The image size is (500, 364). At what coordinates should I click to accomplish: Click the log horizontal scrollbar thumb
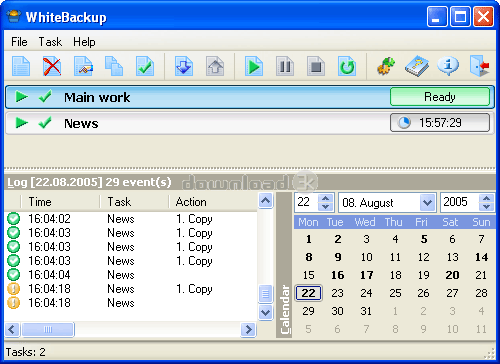point(48,330)
